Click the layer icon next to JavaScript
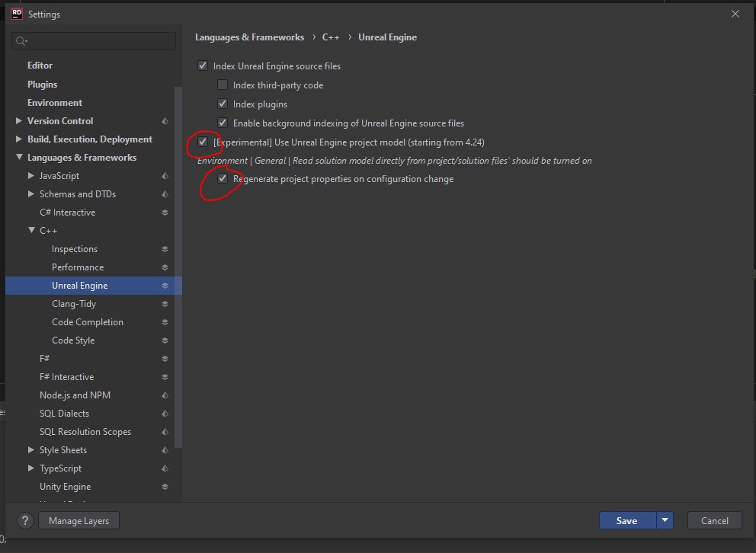The image size is (756, 553). click(x=165, y=176)
